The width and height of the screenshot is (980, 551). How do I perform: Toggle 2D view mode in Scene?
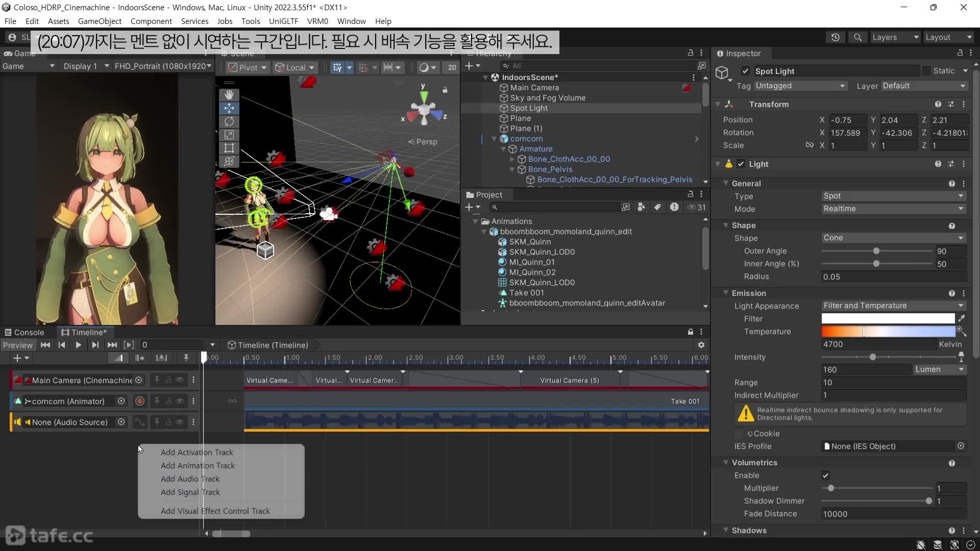pyautogui.click(x=452, y=67)
